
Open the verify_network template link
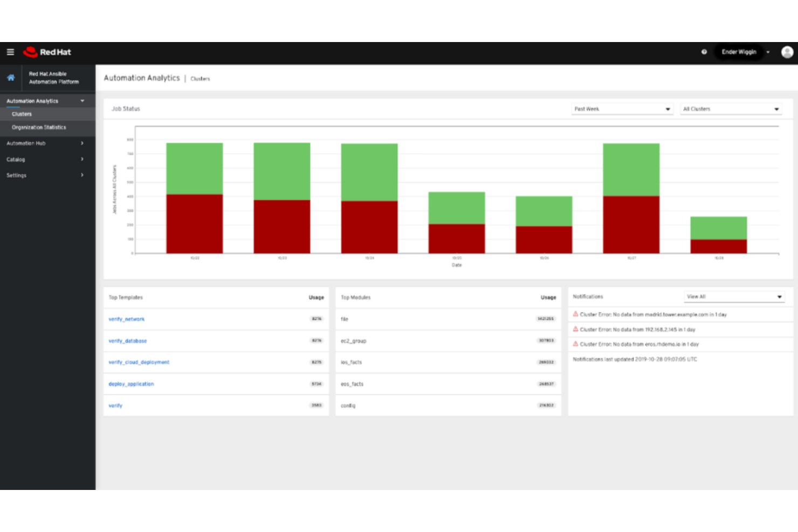coord(127,319)
